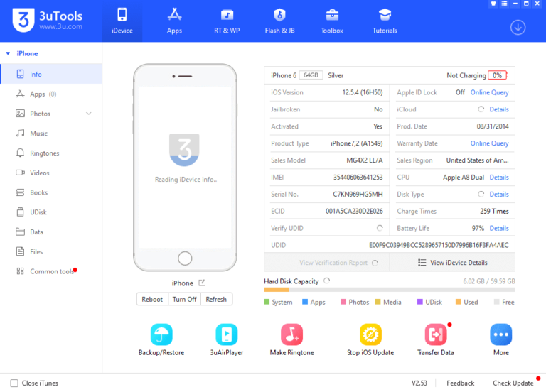Expand the Photos chevron

pyautogui.click(x=89, y=114)
